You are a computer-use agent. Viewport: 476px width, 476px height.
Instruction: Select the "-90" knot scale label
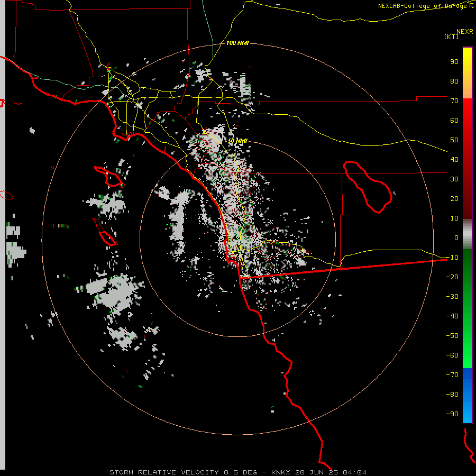pos(452,414)
